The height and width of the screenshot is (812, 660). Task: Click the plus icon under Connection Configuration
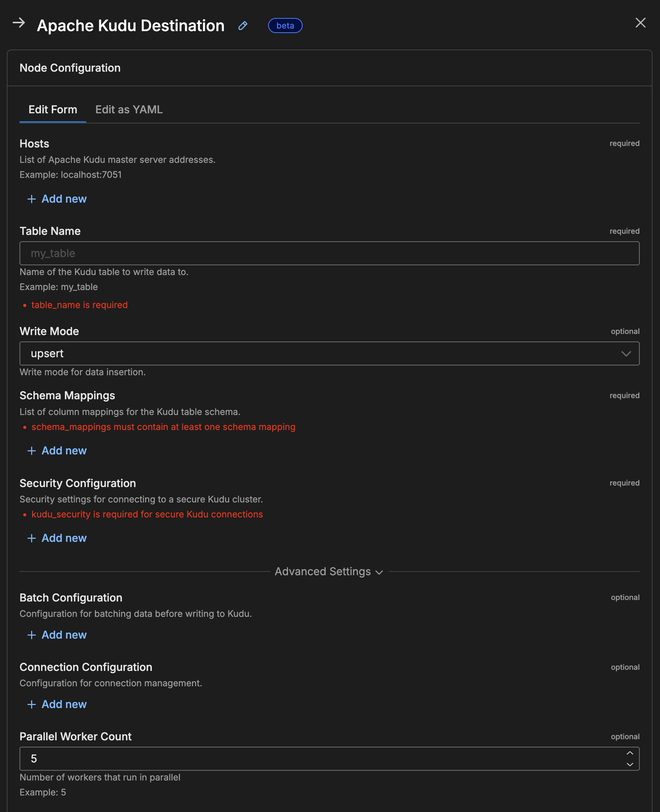click(32, 704)
